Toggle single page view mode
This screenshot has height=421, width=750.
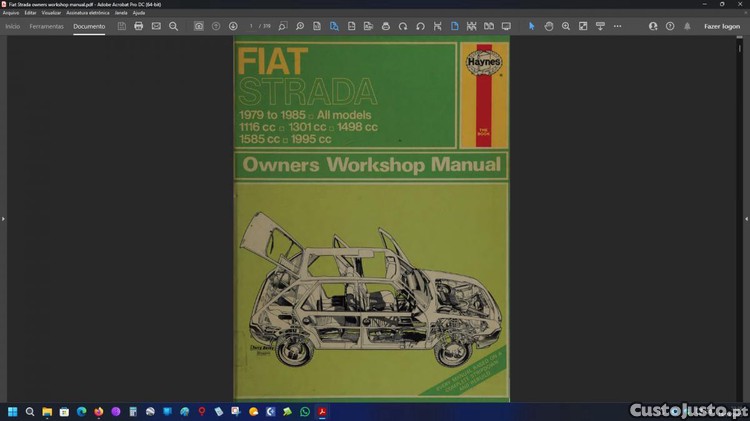[x=454, y=26]
